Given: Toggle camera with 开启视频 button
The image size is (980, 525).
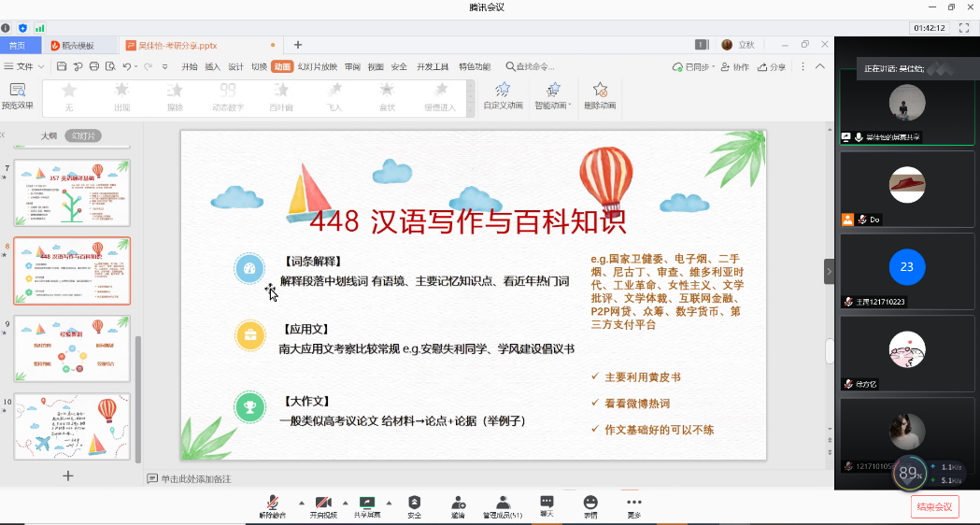Looking at the screenshot, I should pyautogui.click(x=324, y=503).
